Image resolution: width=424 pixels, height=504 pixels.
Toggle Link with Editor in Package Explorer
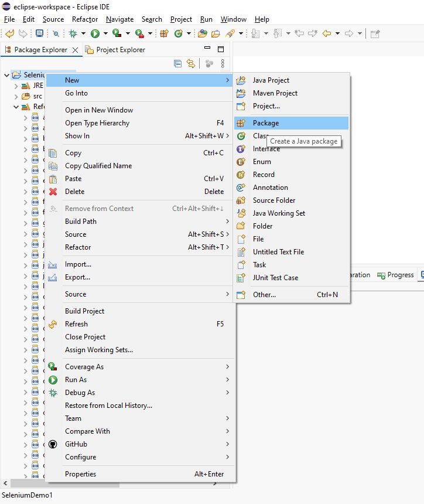point(191,64)
